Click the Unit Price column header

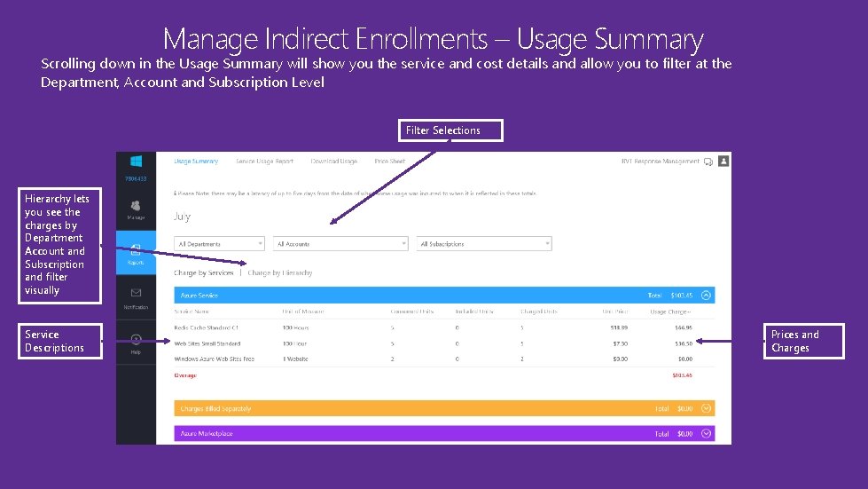(615, 312)
